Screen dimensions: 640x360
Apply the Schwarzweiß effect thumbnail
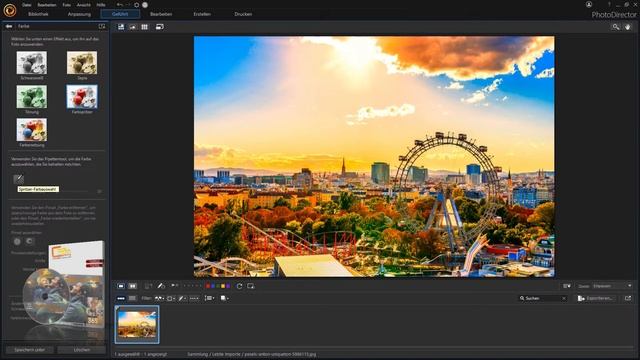pyautogui.click(x=31, y=63)
